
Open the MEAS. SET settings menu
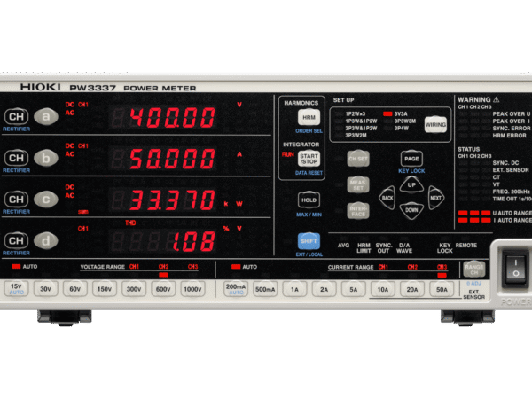click(x=356, y=184)
